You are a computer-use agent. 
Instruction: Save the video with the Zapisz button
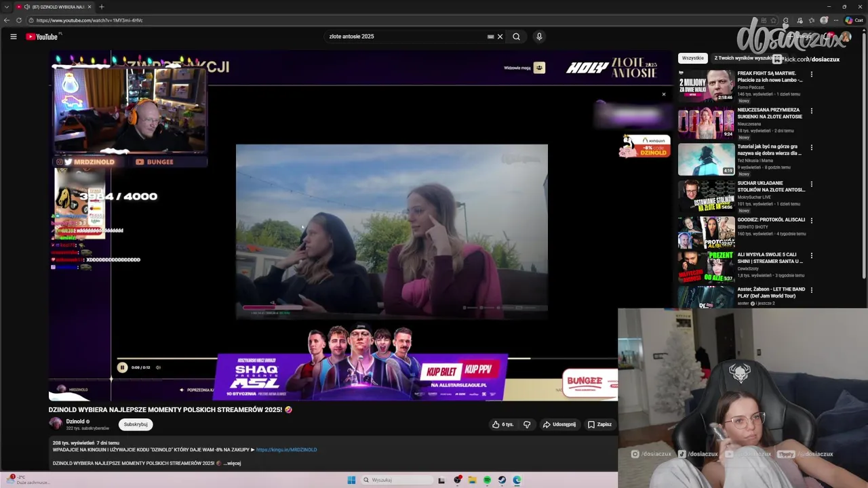click(x=599, y=424)
